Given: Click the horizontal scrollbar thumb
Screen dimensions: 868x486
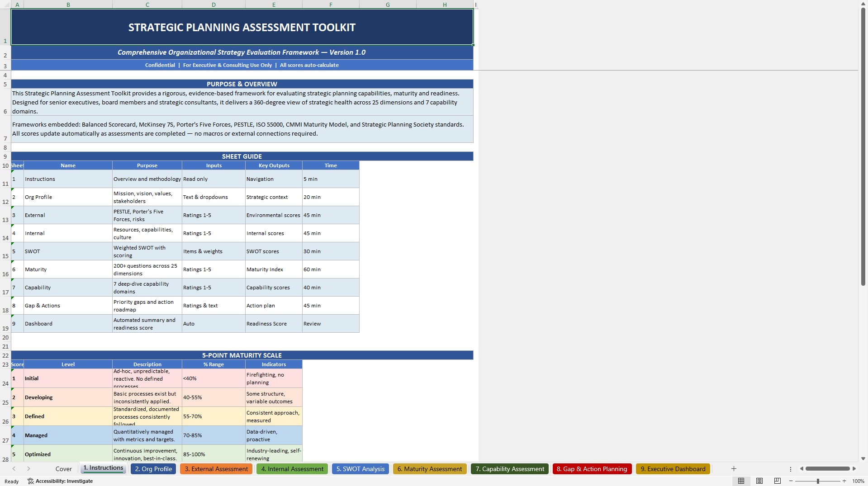Looking at the screenshot, I should 828,469.
